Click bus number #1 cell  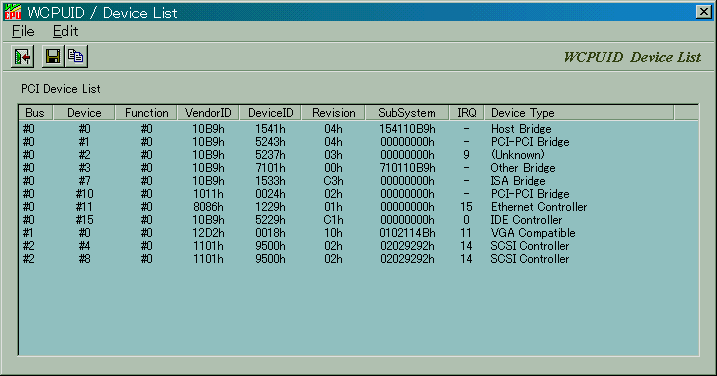(x=28, y=233)
